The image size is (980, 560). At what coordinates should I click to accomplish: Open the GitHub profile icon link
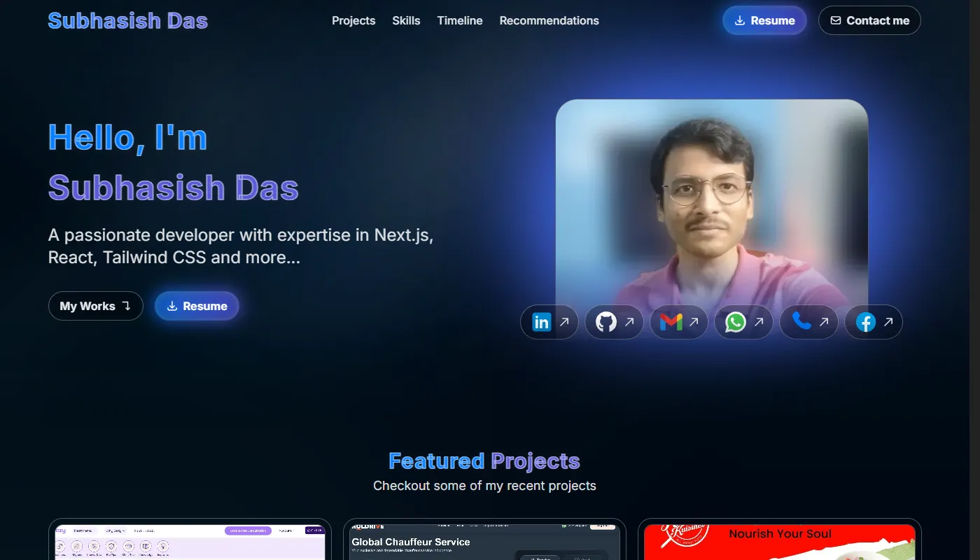pyautogui.click(x=614, y=322)
